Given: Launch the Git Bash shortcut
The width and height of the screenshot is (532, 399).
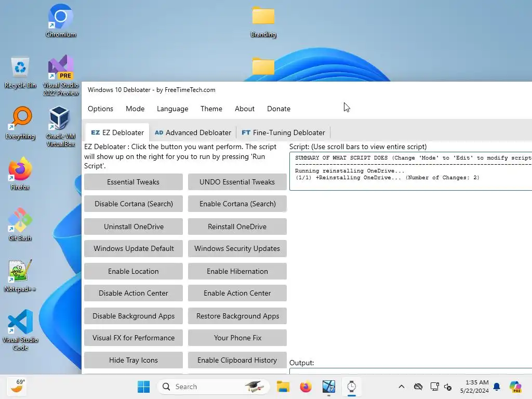Looking at the screenshot, I should click(x=20, y=224).
